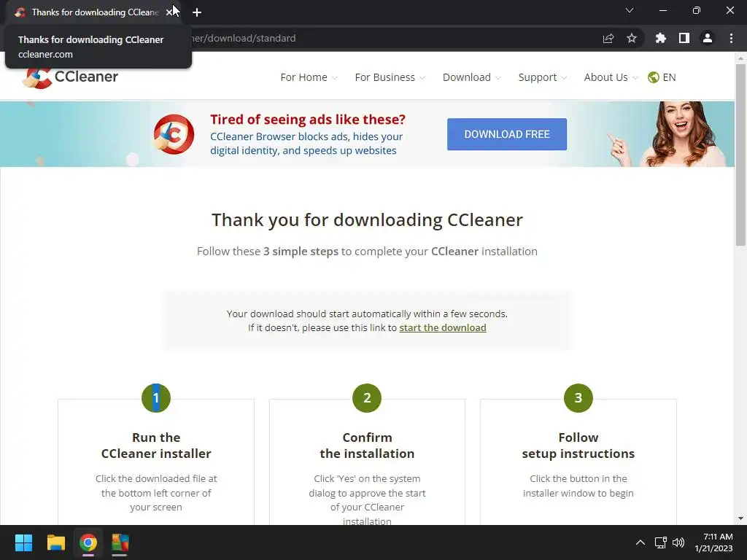The image size is (747, 560).
Task: Open the colorful app icon beside taskbar Chrome
Action: 120,542
